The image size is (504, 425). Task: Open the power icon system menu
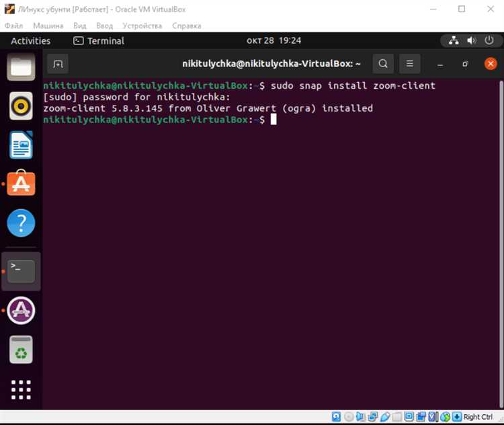(x=489, y=40)
